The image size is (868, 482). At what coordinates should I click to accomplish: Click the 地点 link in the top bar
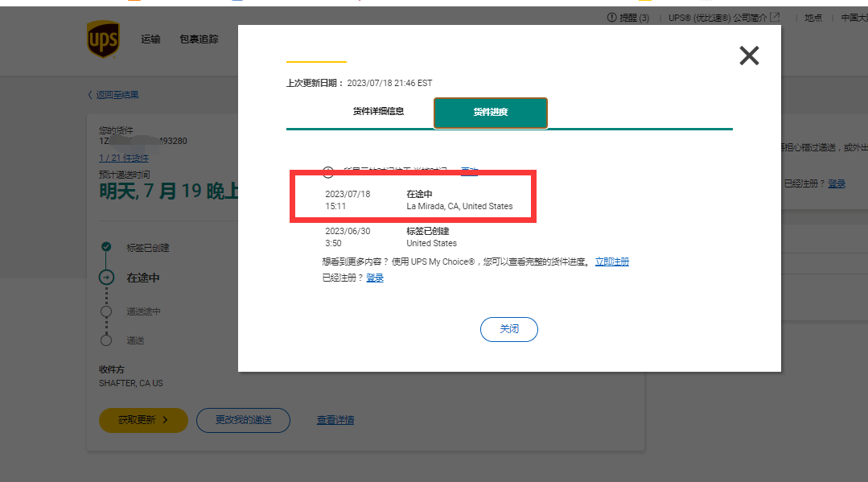(x=812, y=17)
